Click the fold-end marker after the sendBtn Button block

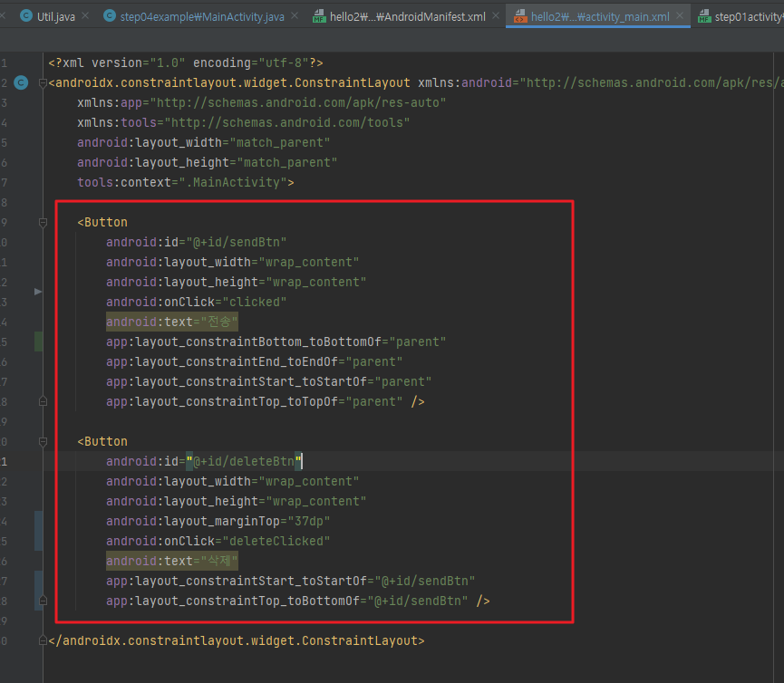point(42,401)
